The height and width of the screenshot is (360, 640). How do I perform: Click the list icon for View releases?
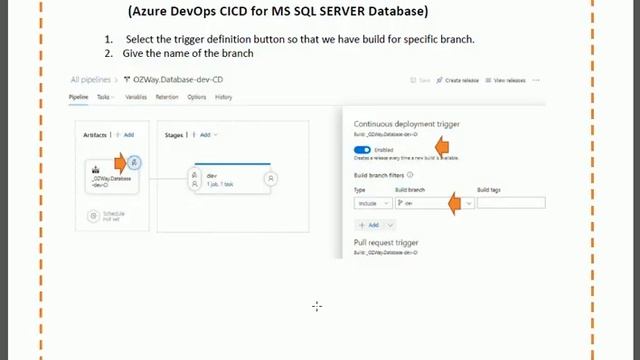(x=488, y=80)
